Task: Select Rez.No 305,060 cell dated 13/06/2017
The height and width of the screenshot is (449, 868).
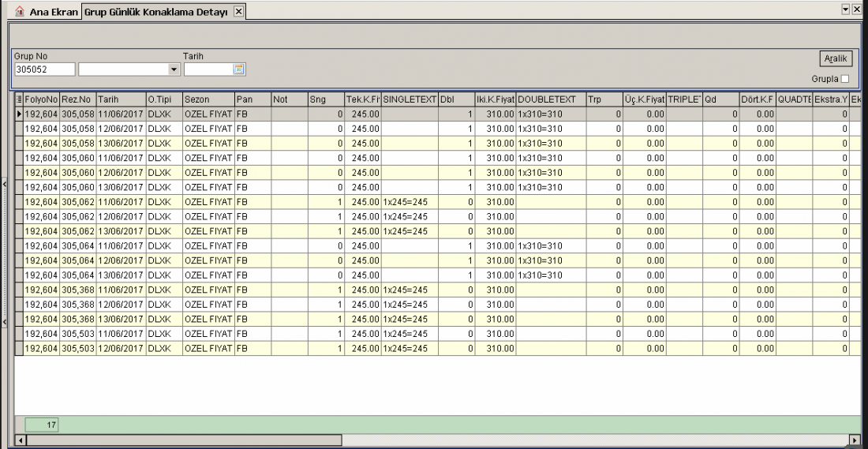Action: [x=78, y=187]
